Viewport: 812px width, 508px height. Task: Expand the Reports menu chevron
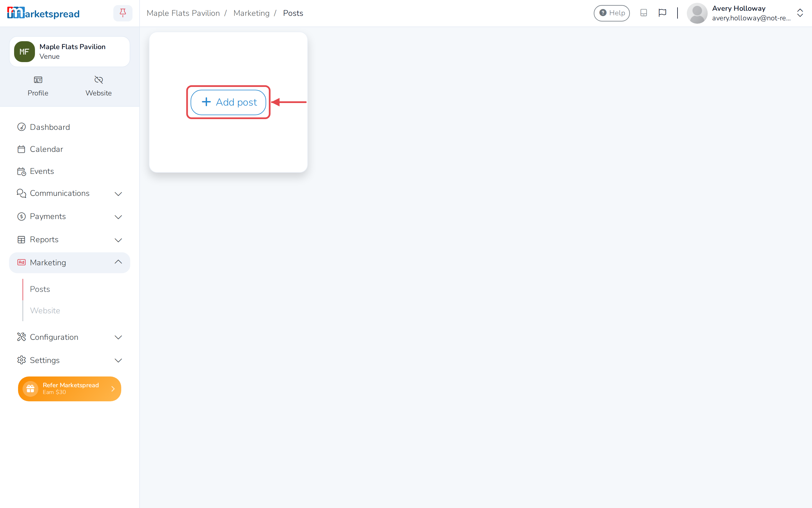pos(118,240)
